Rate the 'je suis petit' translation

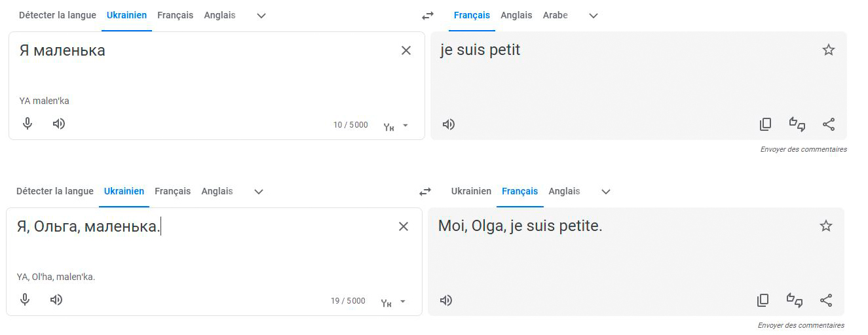(x=797, y=124)
